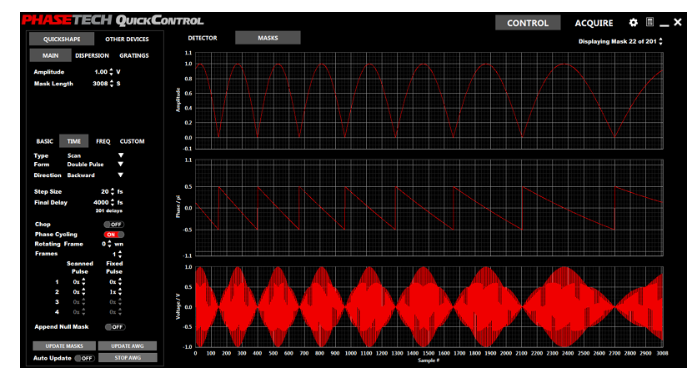Switch to the ACQUIRE mode
The height and width of the screenshot is (385, 700).
[x=594, y=23]
